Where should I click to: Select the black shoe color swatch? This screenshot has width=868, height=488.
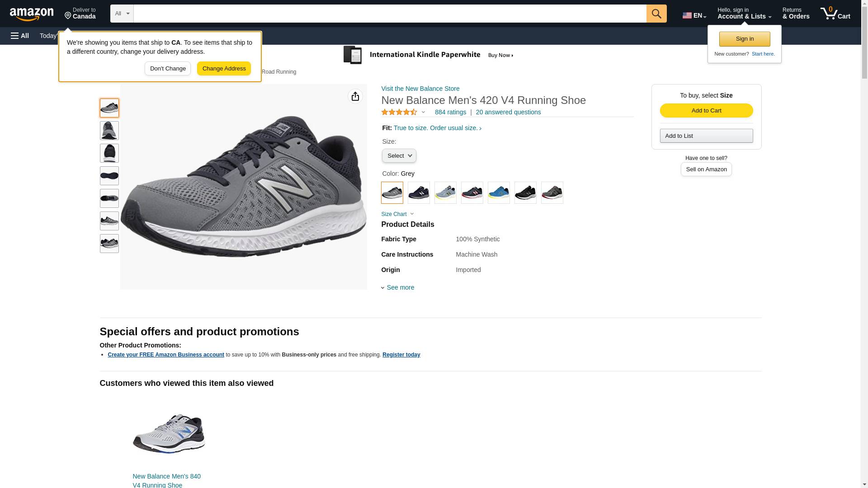525,193
